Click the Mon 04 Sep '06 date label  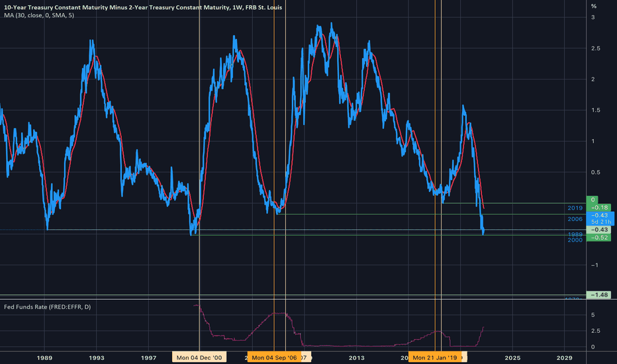pyautogui.click(x=274, y=357)
